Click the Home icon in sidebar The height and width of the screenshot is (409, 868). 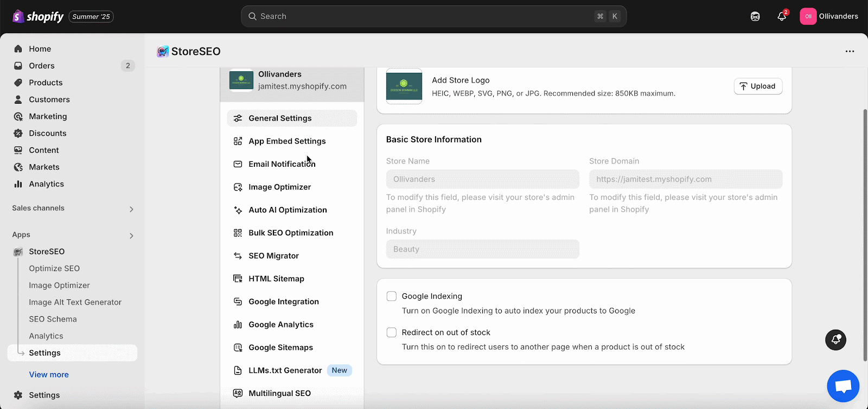click(18, 49)
